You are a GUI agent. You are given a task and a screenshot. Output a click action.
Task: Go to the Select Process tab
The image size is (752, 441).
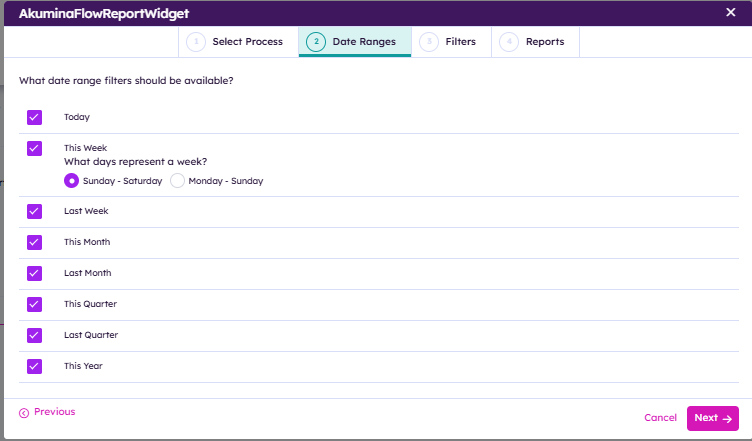(238, 42)
